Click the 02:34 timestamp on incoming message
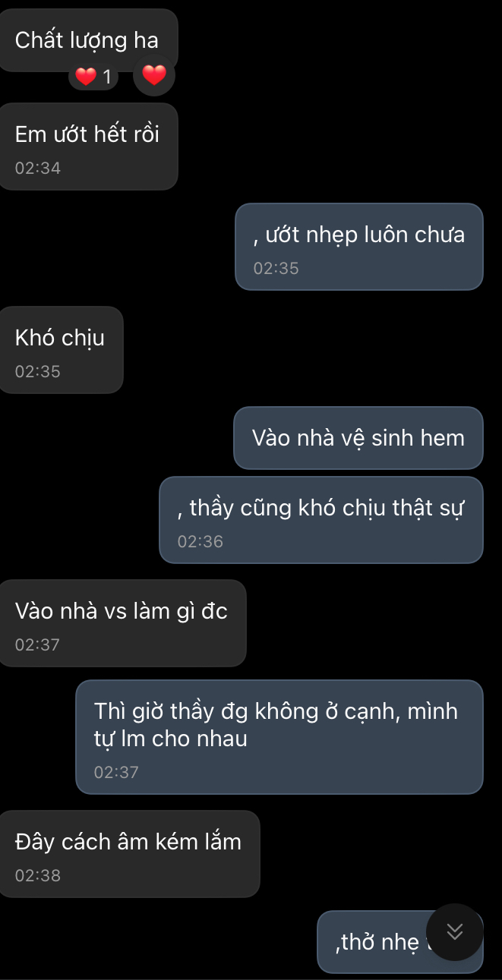 (x=38, y=168)
